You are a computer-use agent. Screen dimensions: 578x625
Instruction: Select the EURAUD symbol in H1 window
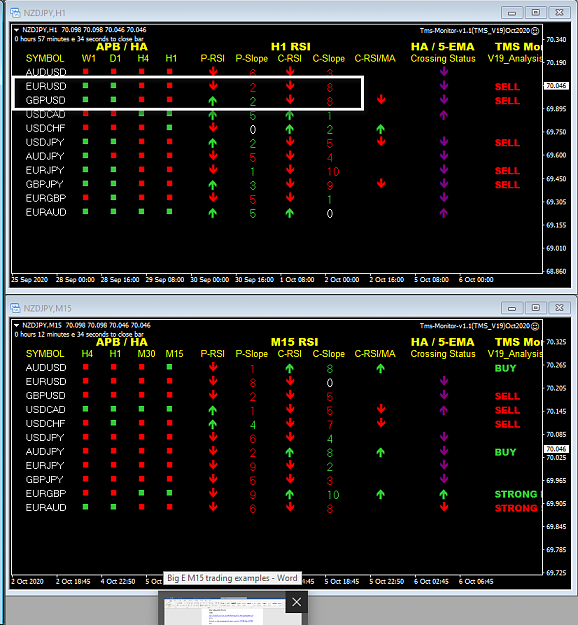pyautogui.click(x=46, y=212)
